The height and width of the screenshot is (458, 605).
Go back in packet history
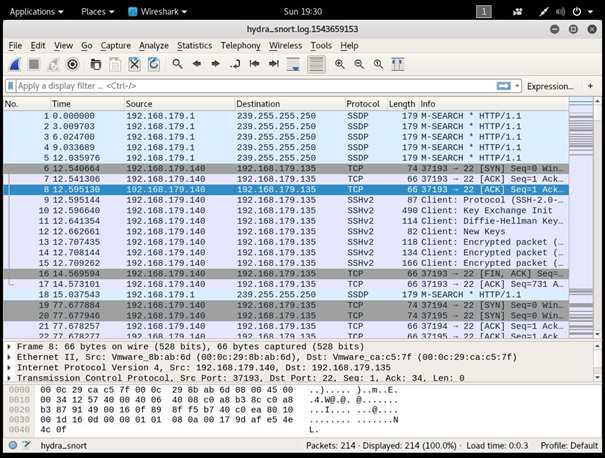tap(197, 64)
